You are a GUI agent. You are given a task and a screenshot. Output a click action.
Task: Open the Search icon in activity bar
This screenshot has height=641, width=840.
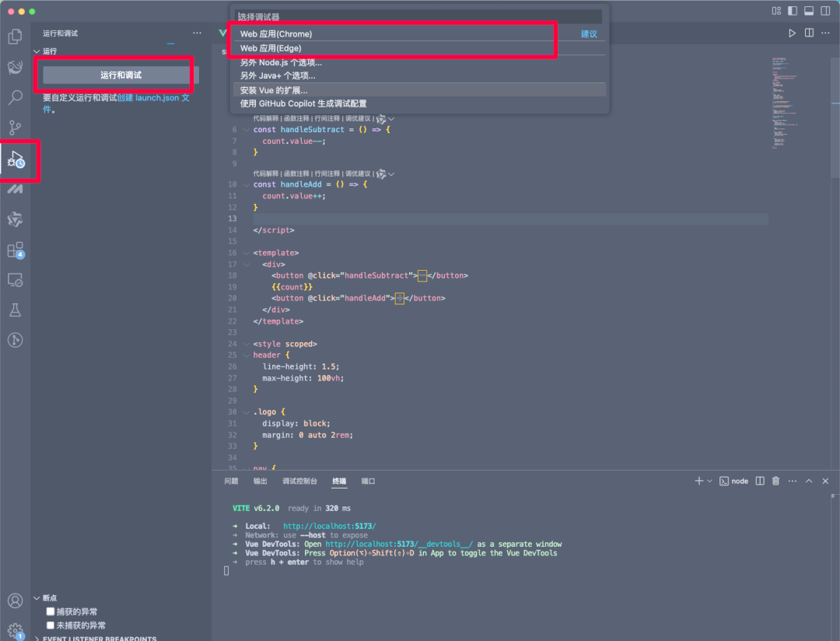coord(15,97)
